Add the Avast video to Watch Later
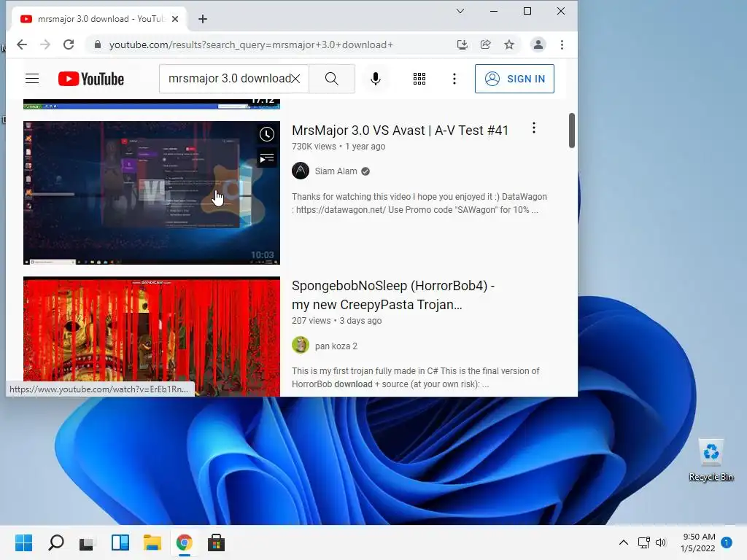 point(267,134)
